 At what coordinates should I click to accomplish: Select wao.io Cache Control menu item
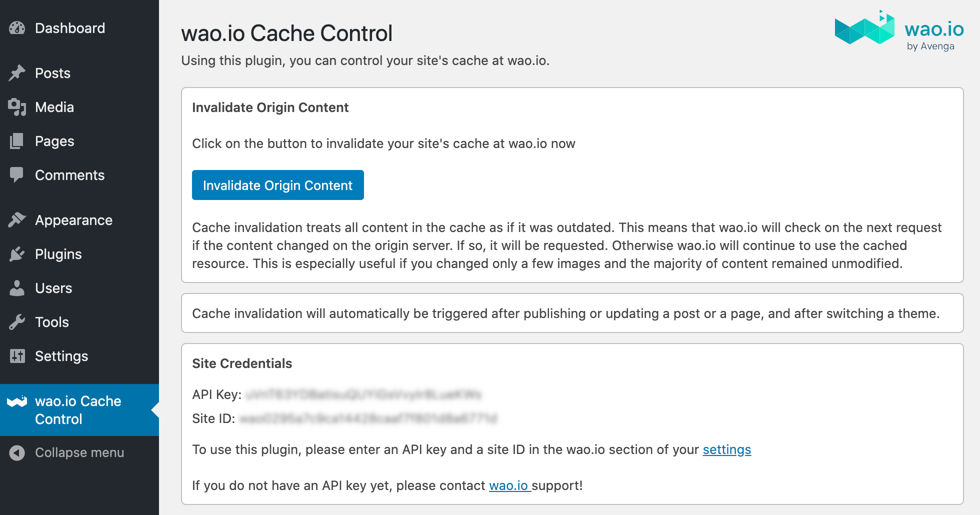tap(79, 410)
